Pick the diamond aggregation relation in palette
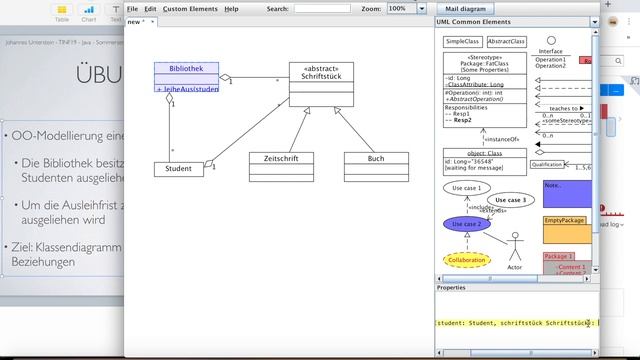The image size is (640, 360). [563, 152]
